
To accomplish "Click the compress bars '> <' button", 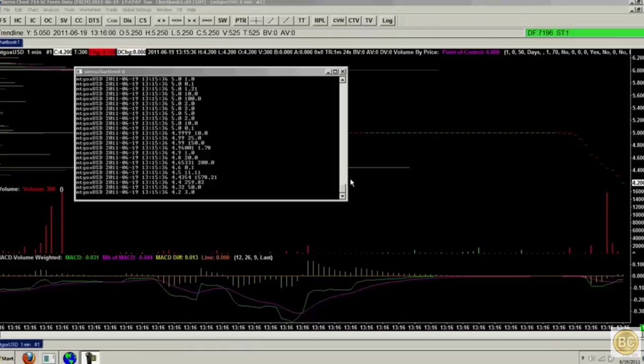I will (x=192, y=20).
